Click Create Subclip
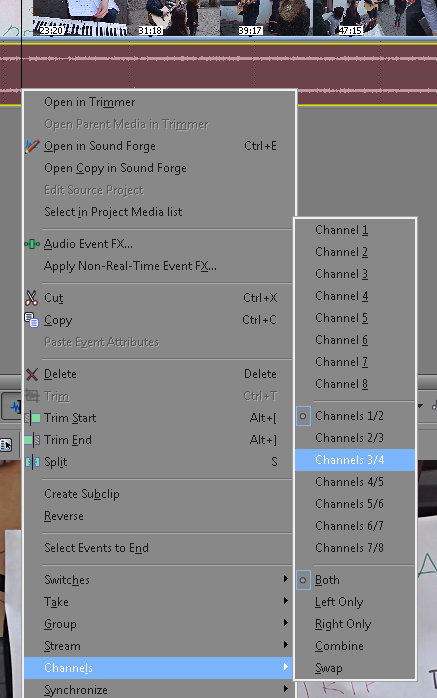The width and height of the screenshot is (437, 698). pos(82,494)
